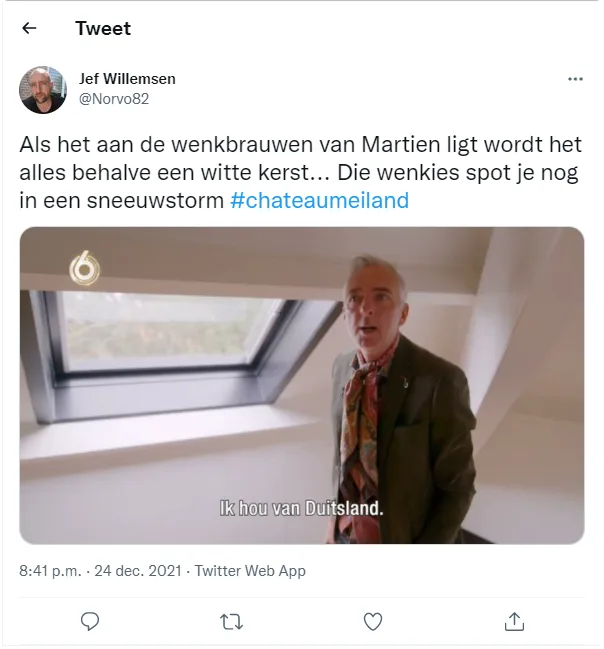
Task: Open the Twitter Web App source link
Action: tap(250, 571)
